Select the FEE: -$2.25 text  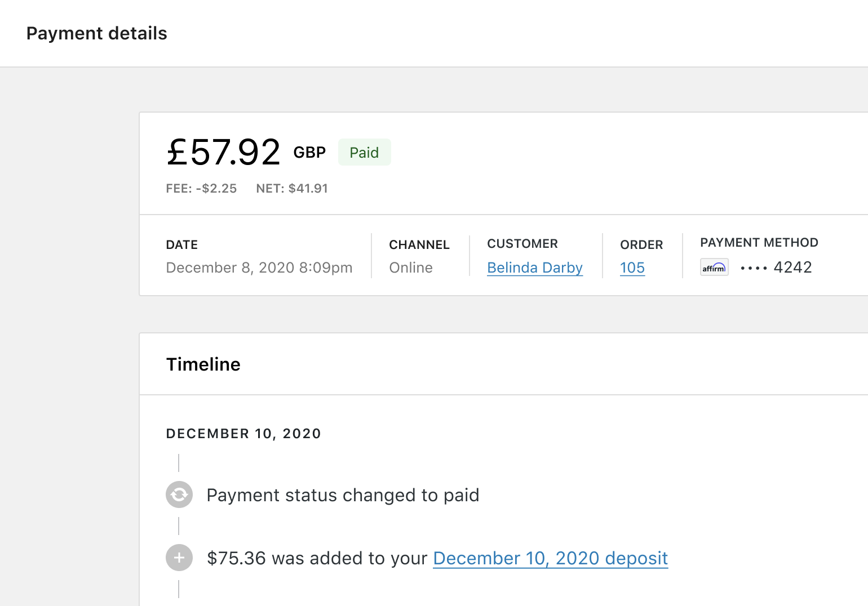click(201, 188)
